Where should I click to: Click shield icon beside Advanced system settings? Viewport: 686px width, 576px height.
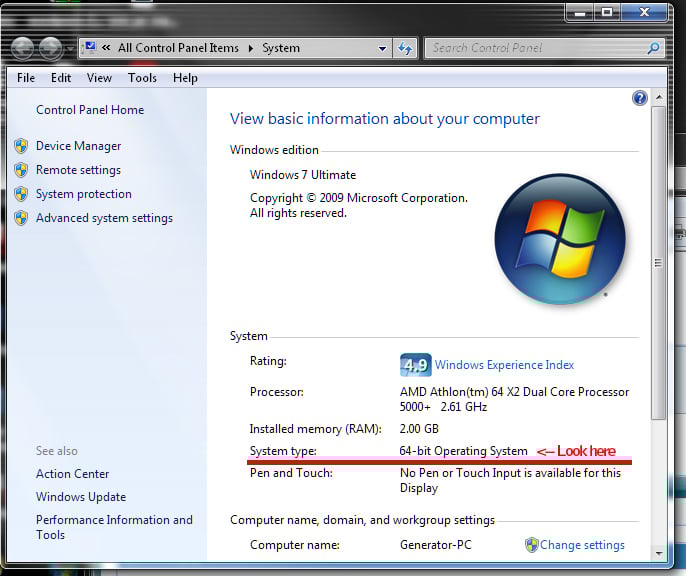click(21, 218)
